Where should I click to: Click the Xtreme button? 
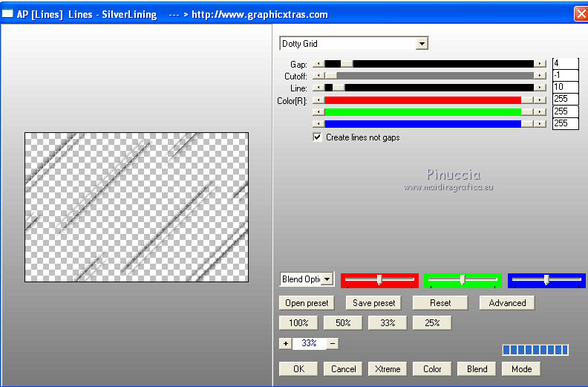point(388,369)
